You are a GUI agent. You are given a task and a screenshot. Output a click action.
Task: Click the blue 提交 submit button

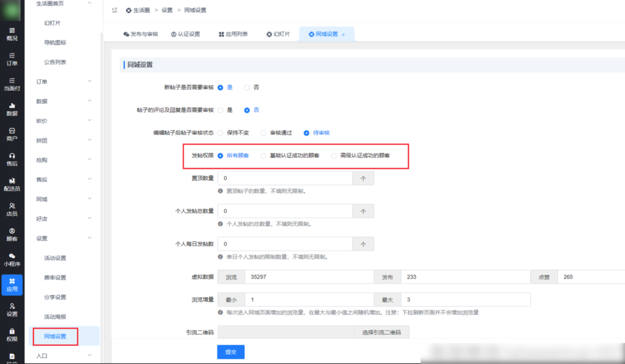230,352
